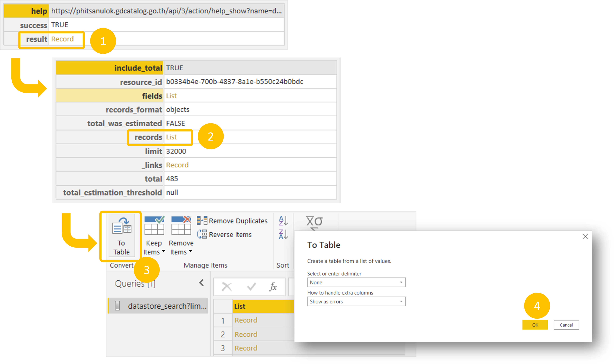This screenshot has height=364, width=614.
Task: Close the To Table dialog
Action: click(x=585, y=237)
